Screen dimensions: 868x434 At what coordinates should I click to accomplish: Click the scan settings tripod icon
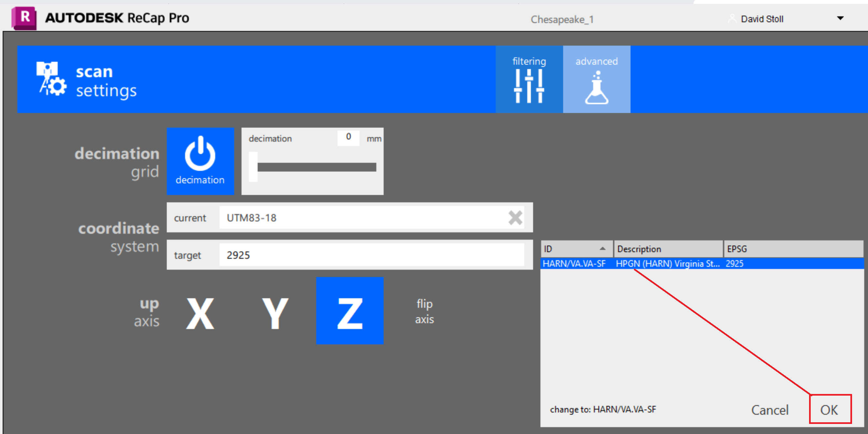click(x=51, y=79)
